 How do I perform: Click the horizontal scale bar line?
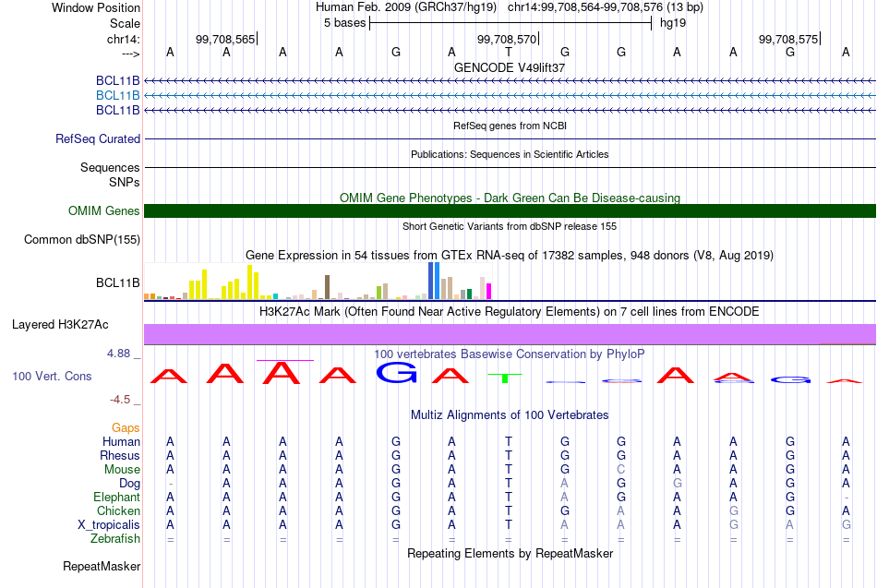coord(511,23)
